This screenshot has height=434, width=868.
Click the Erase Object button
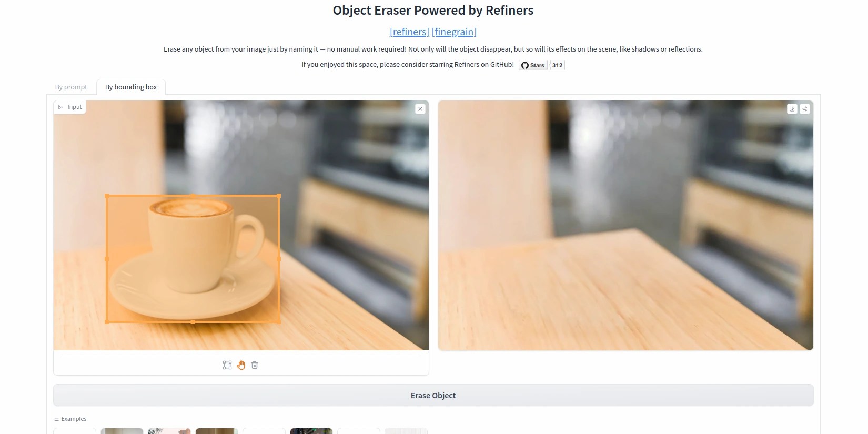(x=433, y=395)
